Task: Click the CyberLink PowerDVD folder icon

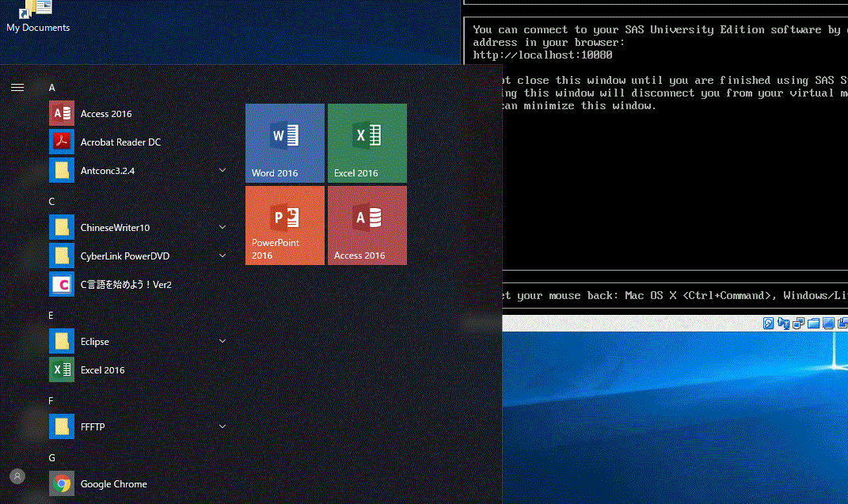Action: pyautogui.click(x=62, y=256)
